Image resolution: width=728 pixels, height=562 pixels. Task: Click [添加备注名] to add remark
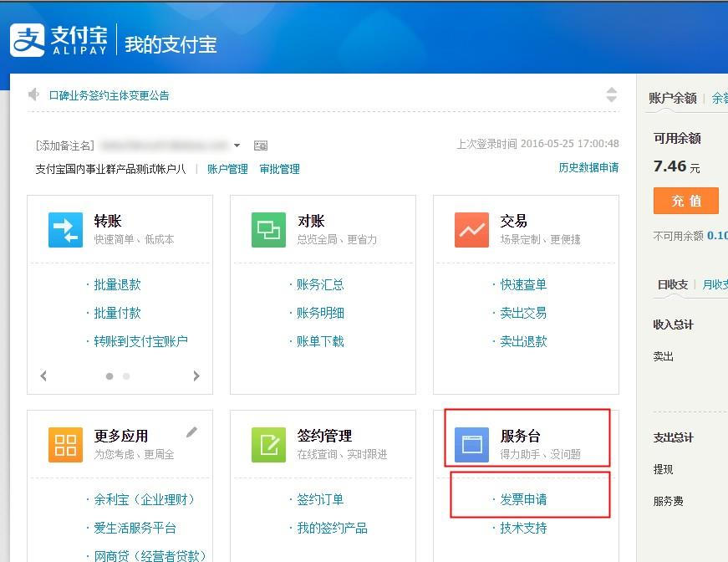click(65, 146)
